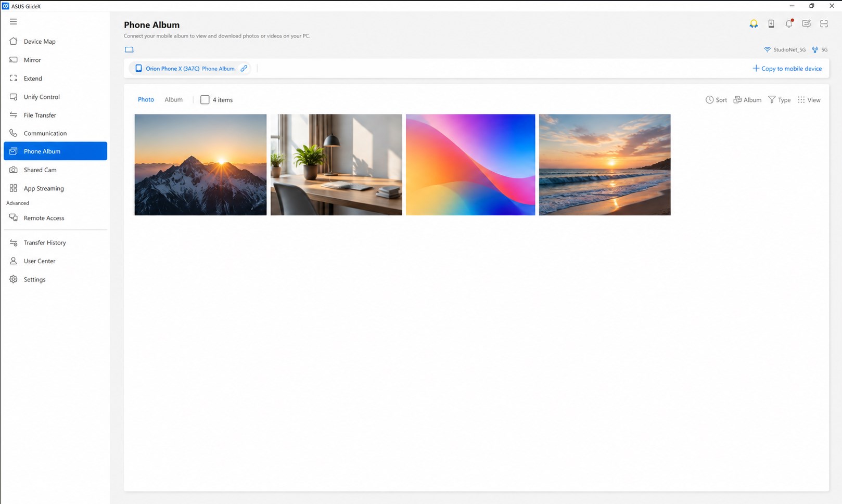Open the Type filter
Viewport: 842px width, 504px height.
pos(779,100)
